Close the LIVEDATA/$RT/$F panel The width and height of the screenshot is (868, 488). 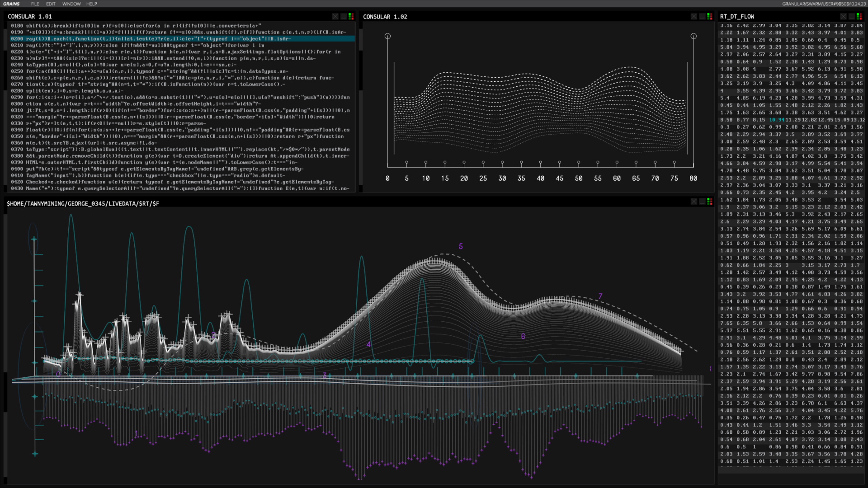693,202
